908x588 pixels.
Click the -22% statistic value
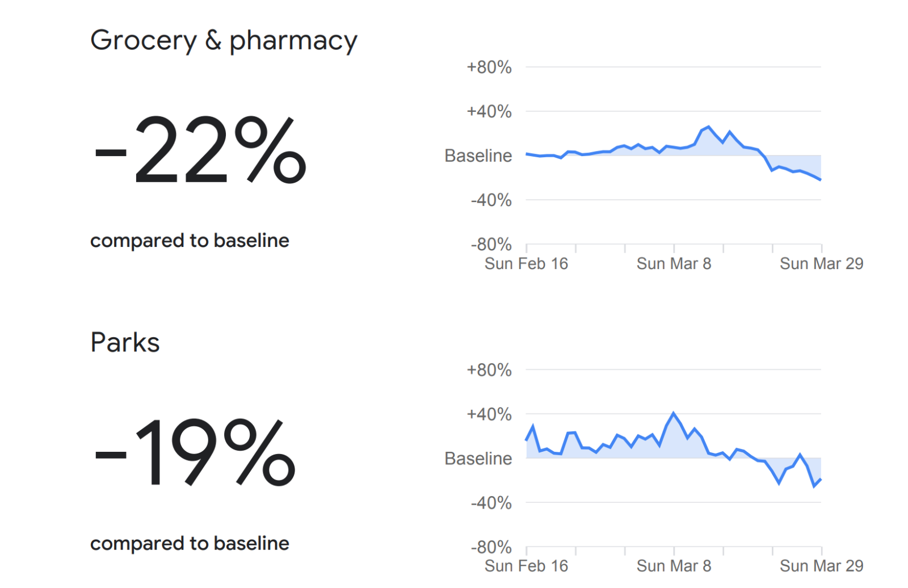[x=200, y=150]
